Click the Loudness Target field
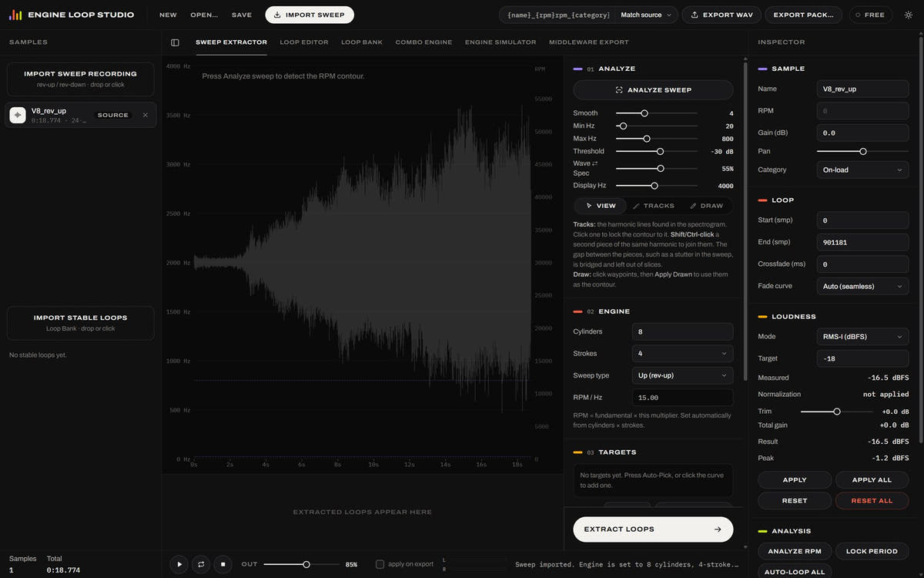 tap(862, 358)
